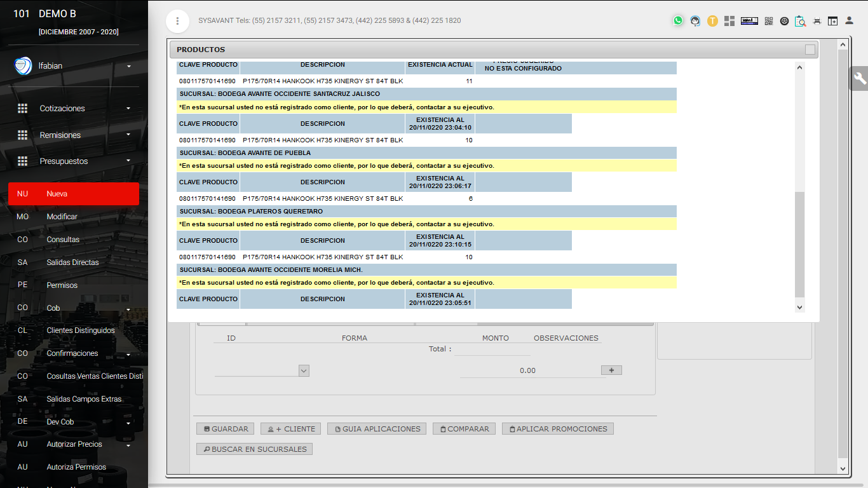This screenshot has height=488, width=868.
Task: Open the Modificar menu item
Action: coord(74,217)
